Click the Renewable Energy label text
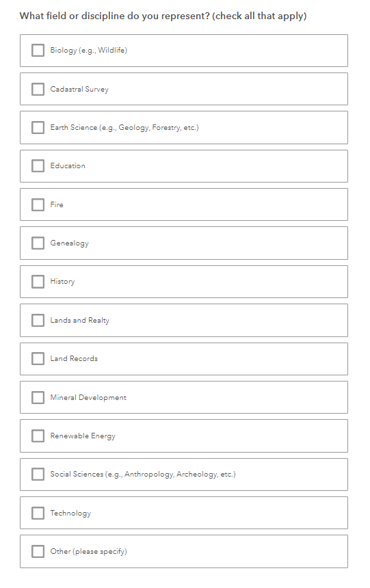 tap(83, 436)
